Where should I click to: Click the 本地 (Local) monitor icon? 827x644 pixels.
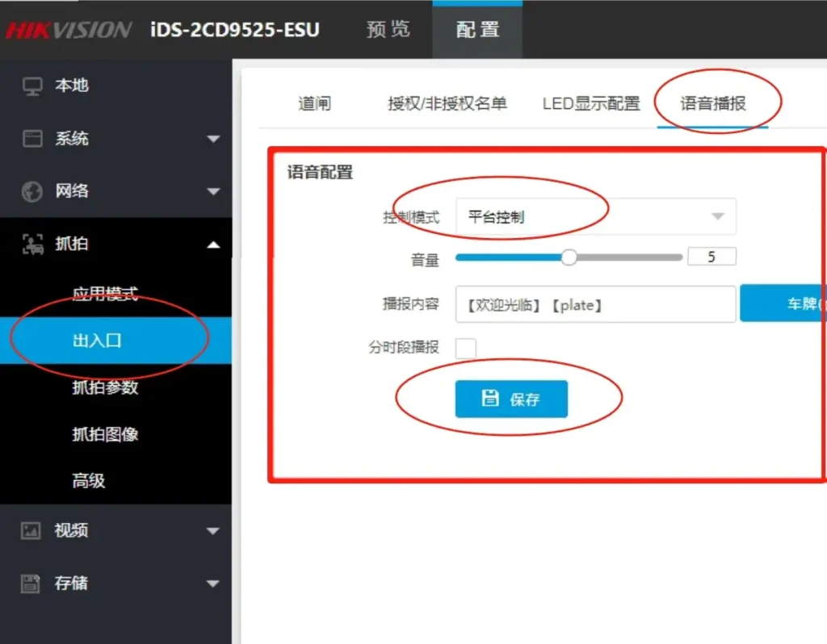31,86
